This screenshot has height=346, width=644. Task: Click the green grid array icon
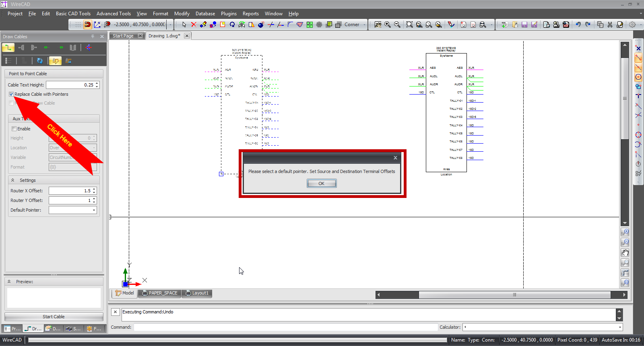point(310,25)
